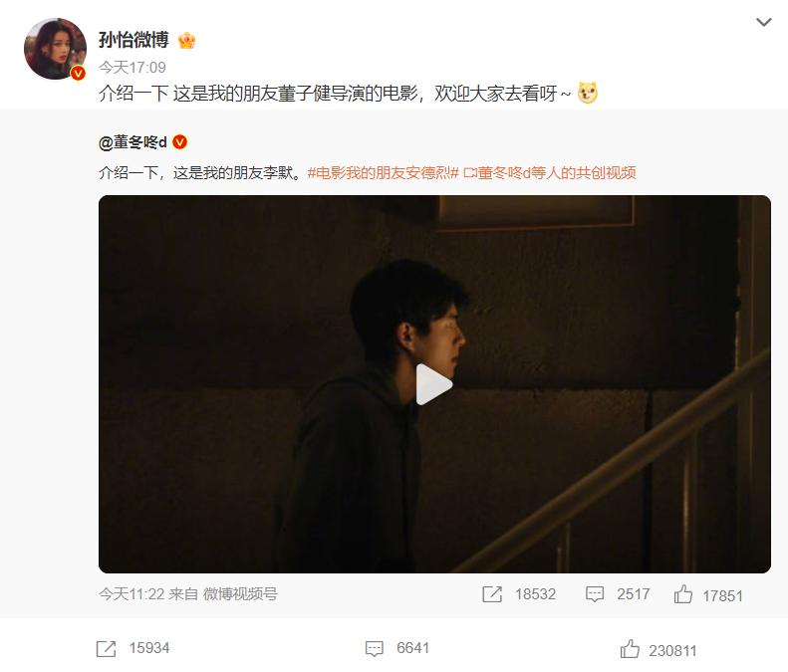Open the 今天17:09 post timestamp
The width and height of the screenshot is (788, 672).
[x=132, y=68]
